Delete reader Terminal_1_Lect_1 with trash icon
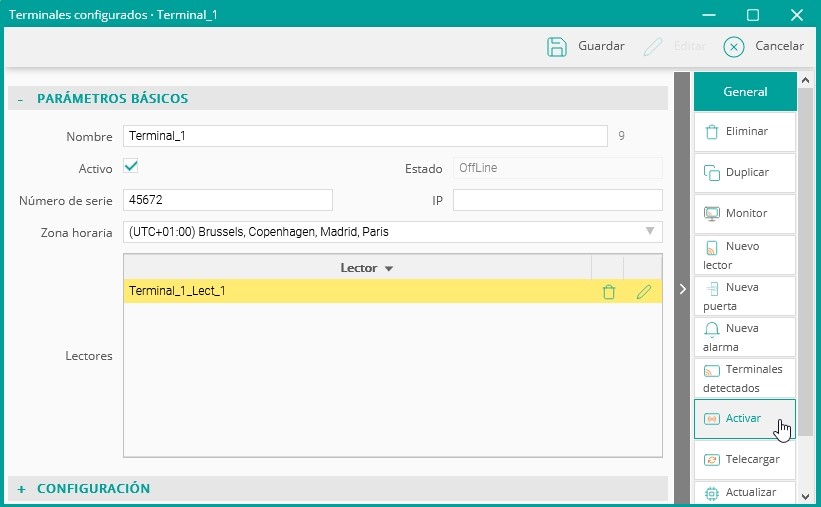The height and width of the screenshot is (507, 821). tap(608, 292)
